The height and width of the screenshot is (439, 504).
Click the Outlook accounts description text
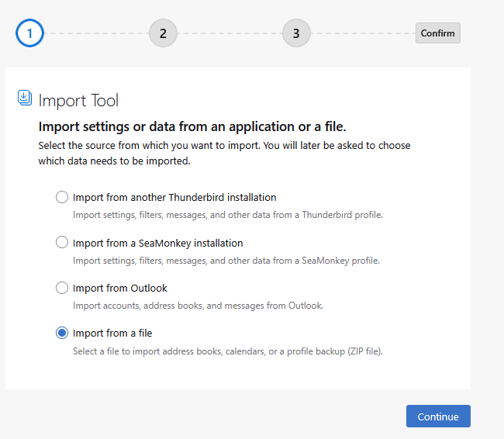(198, 306)
